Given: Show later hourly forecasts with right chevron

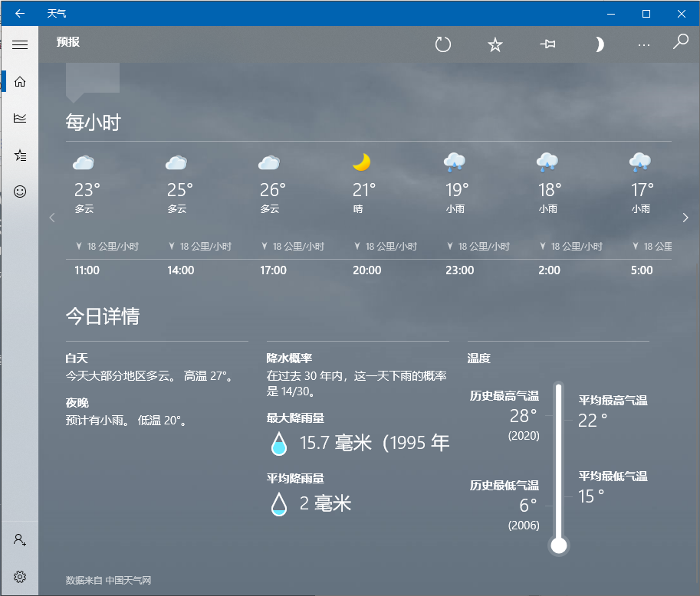Looking at the screenshot, I should click(x=685, y=218).
